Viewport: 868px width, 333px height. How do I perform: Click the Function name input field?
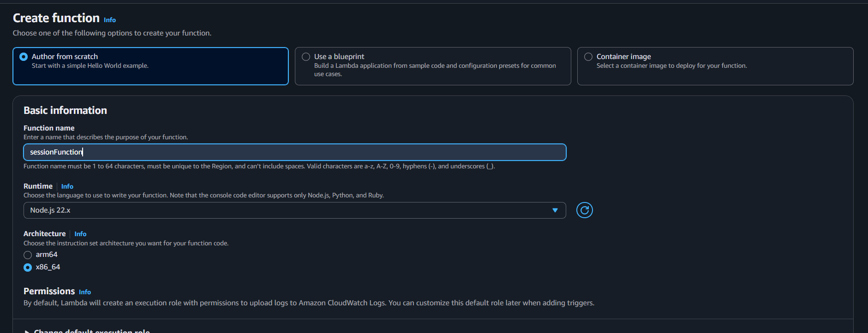click(294, 152)
